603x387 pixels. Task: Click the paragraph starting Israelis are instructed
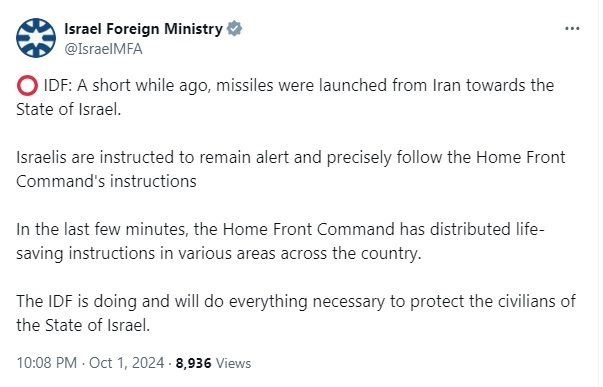point(291,169)
